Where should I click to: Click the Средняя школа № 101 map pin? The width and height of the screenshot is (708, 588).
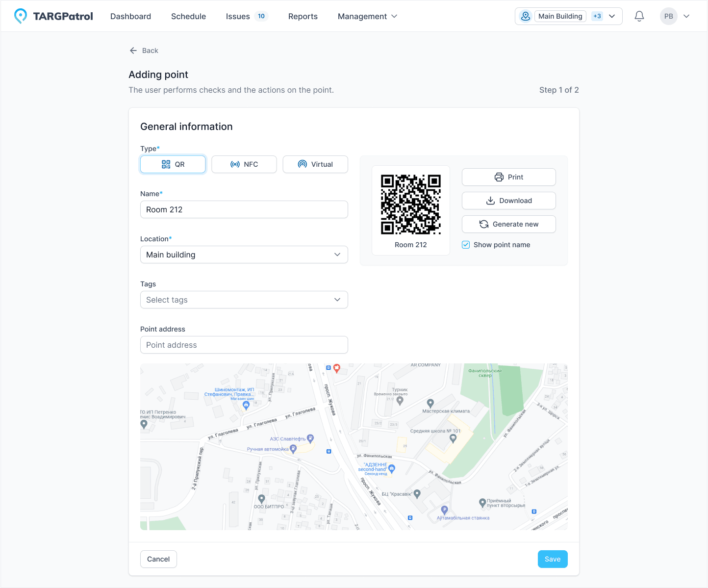(x=453, y=438)
